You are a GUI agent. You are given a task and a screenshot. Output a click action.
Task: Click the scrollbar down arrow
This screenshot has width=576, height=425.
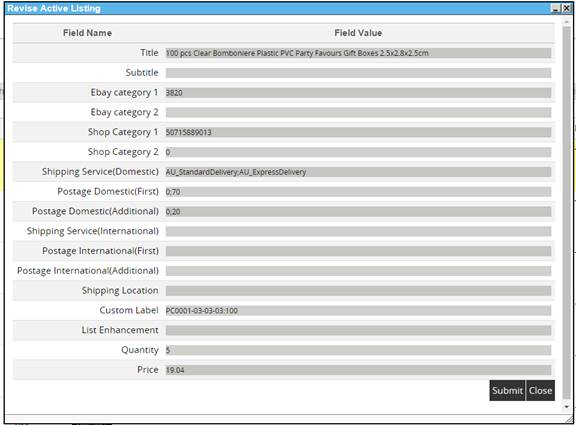click(x=567, y=407)
